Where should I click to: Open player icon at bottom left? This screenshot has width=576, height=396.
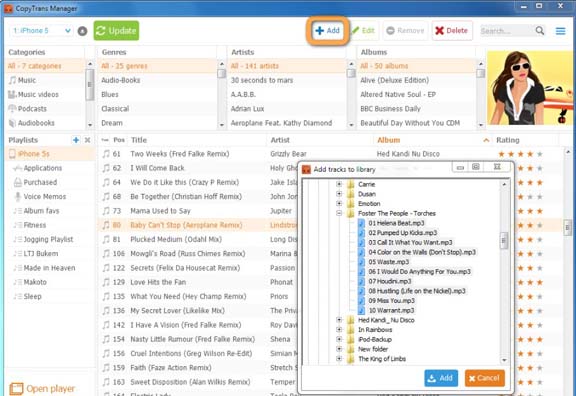(16, 389)
